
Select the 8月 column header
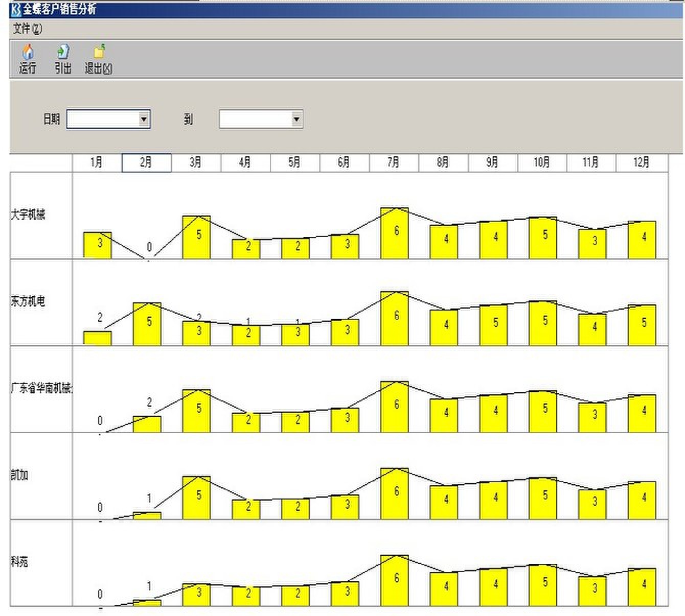[x=444, y=162]
